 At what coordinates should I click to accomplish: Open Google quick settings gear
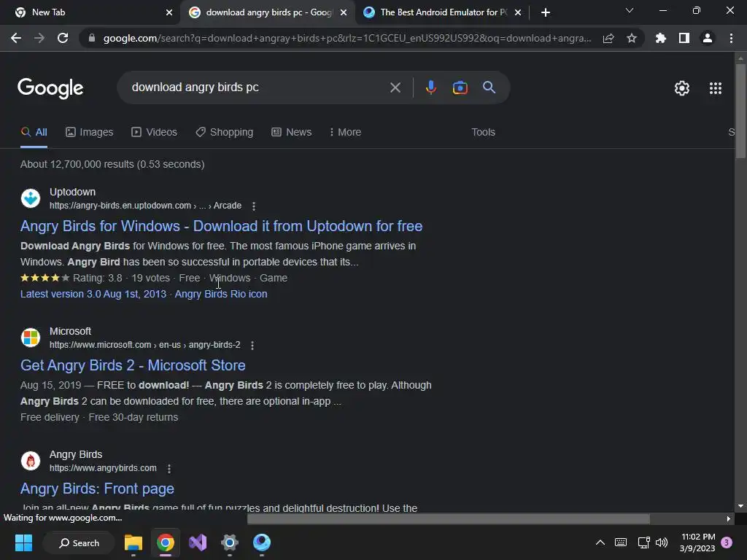pyautogui.click(x=682, y=88)
